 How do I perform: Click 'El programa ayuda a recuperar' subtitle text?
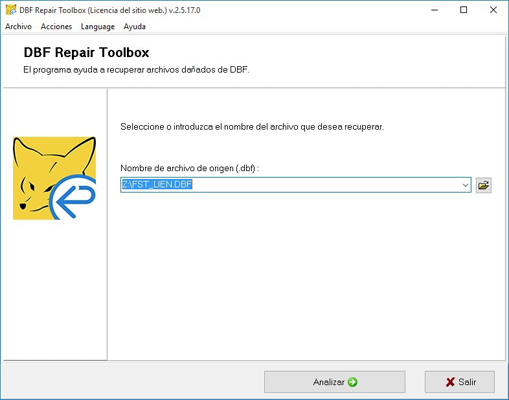(136, 70)
